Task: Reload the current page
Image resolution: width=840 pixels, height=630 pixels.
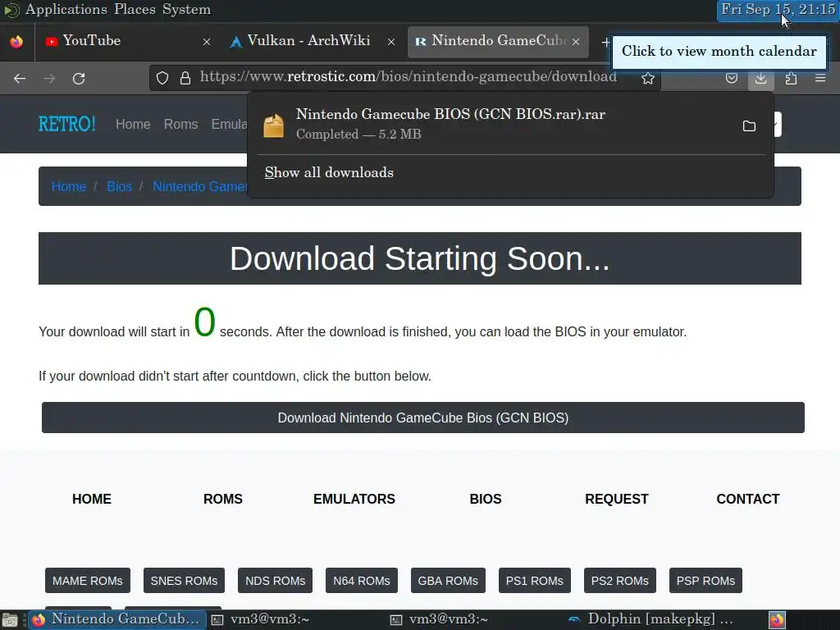Action: click(x=79, y=79)
